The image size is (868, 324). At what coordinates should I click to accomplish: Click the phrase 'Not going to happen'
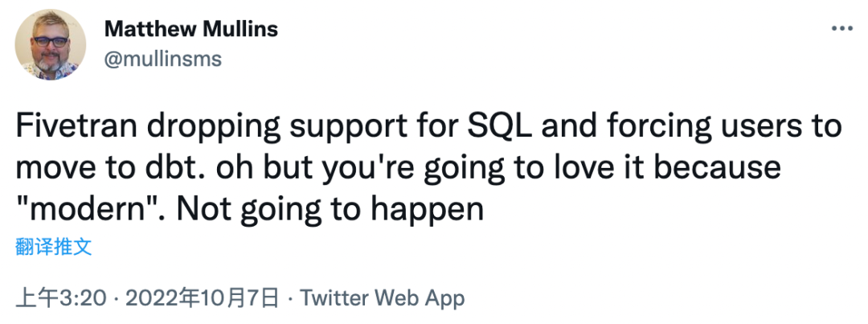330,210
